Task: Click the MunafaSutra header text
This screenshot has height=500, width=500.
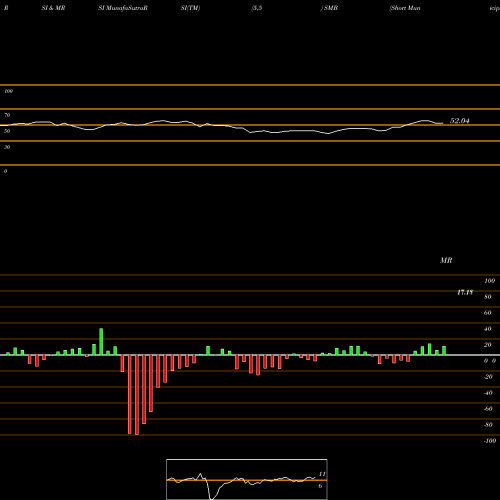Action: [x=123, y=8]
